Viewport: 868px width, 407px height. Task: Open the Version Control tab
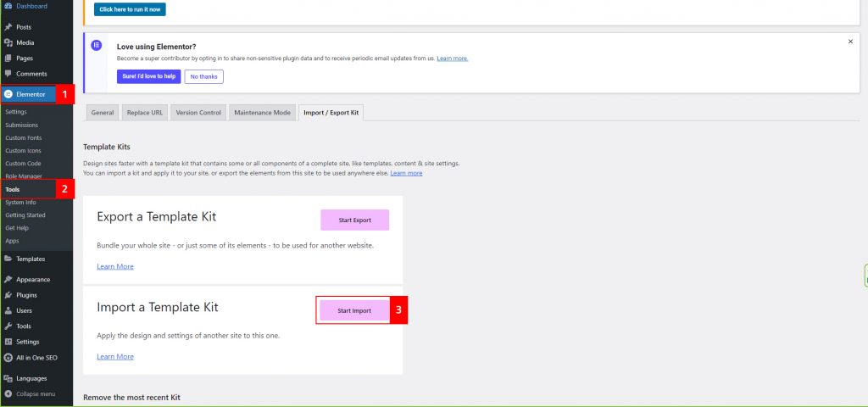point(198,113)
